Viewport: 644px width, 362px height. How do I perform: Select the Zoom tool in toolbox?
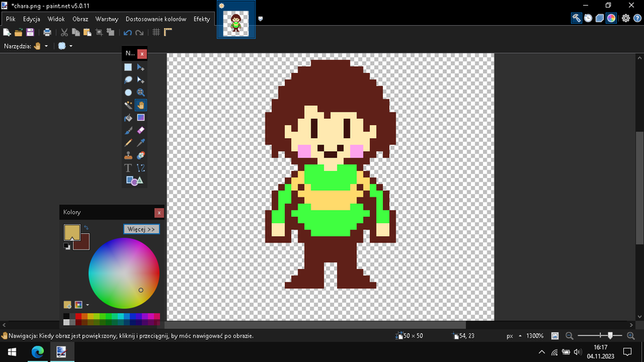coord(141,93)
